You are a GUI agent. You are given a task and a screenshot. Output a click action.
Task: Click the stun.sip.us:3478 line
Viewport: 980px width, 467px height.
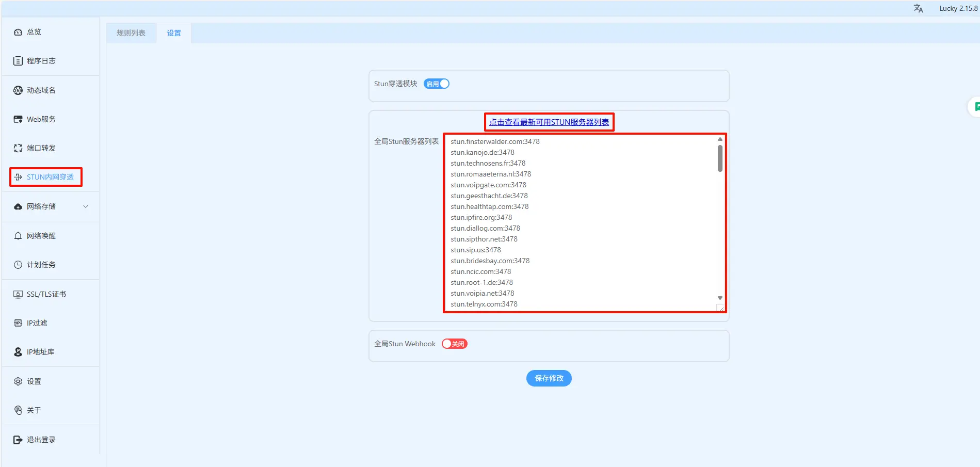(x=476, y=250)
